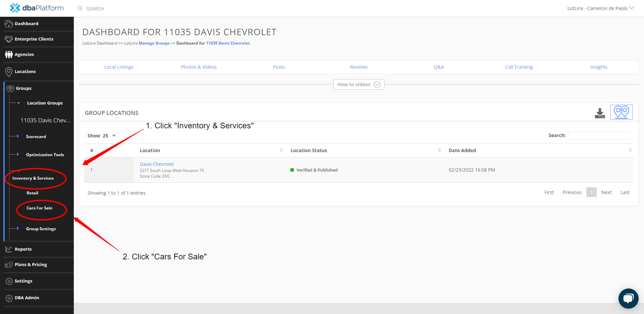Viewport: 644px width, 314px height.
Task: Open Group Settings in the sidebar
Action: [41, 229]
